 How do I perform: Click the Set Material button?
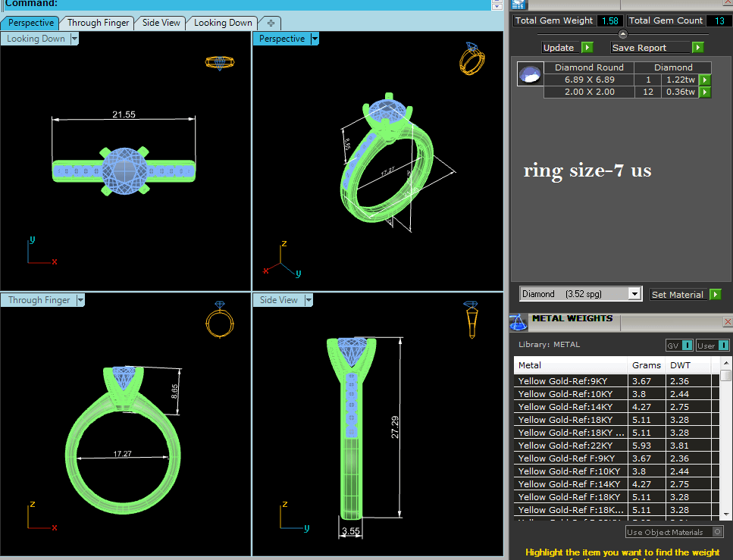pos(678,294)
